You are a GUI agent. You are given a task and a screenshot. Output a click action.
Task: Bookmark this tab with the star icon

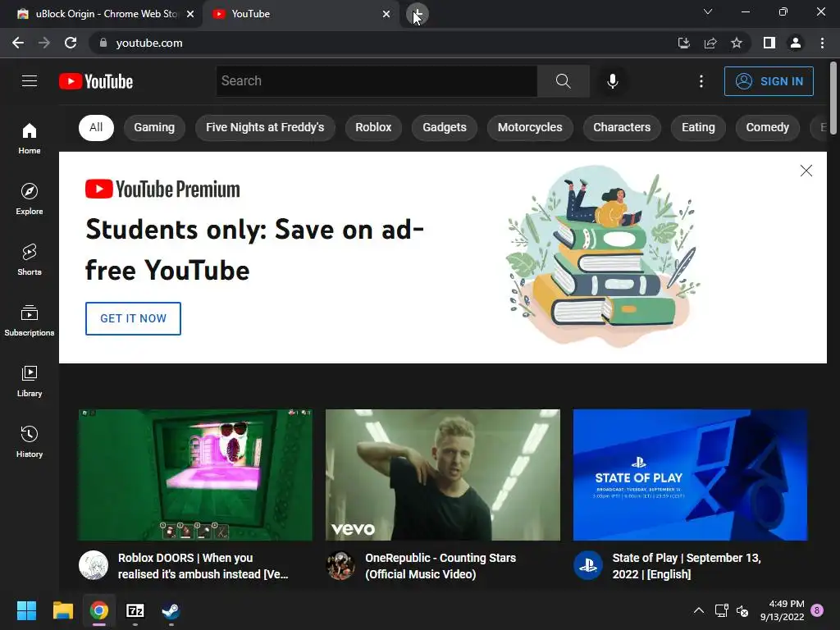[x=737, y=43]
